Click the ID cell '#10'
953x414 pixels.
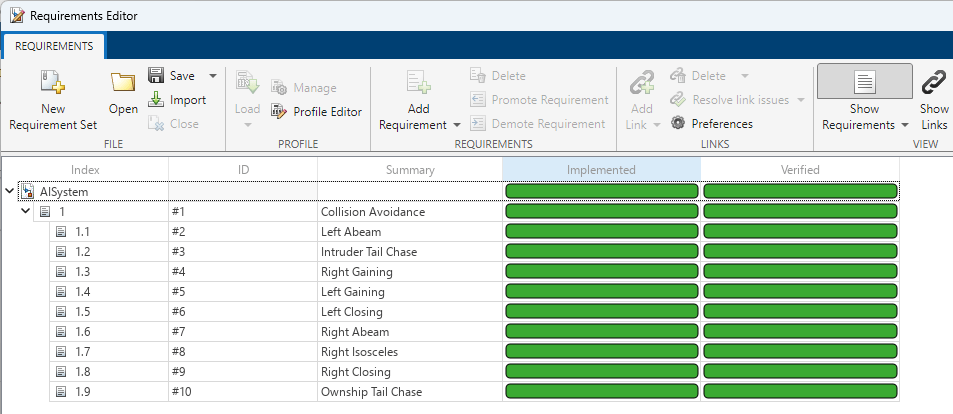coord(243,392)
